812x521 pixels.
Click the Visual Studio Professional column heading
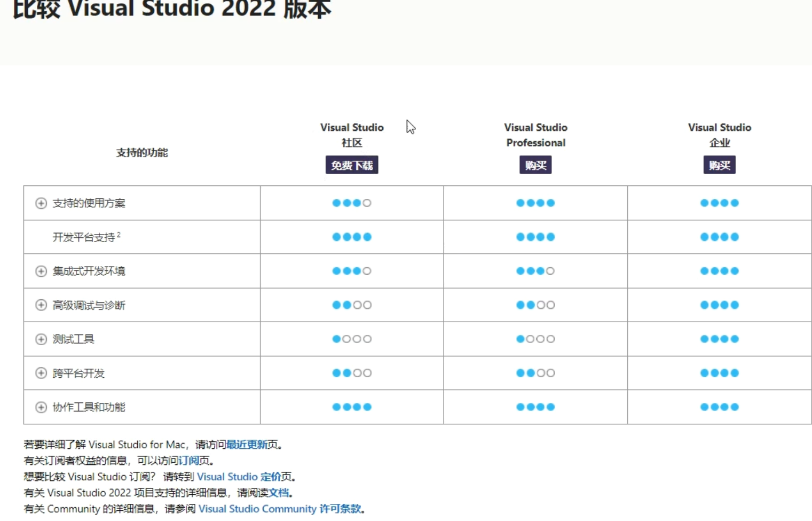pyautogui.click(x=535, y=135)
